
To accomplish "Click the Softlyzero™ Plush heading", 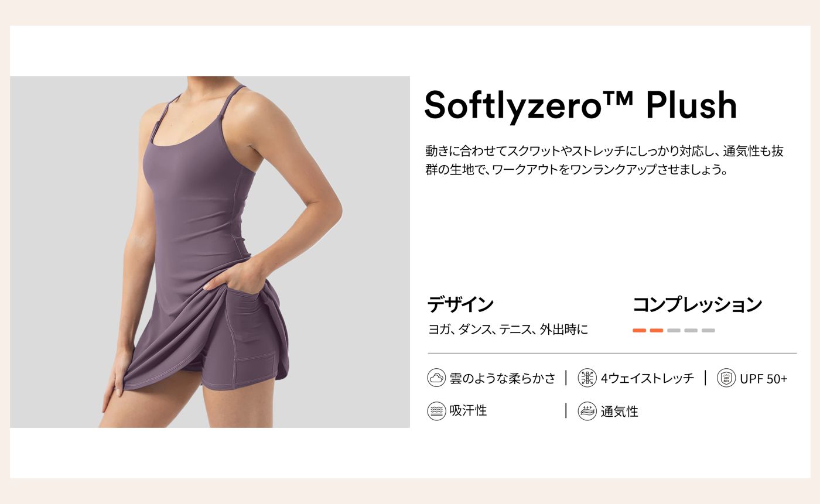I will pyautogui.click(x=580, y=105).
